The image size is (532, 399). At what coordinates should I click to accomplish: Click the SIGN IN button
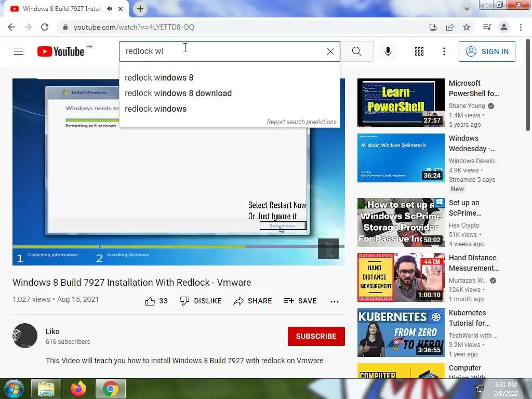(487, 51)
